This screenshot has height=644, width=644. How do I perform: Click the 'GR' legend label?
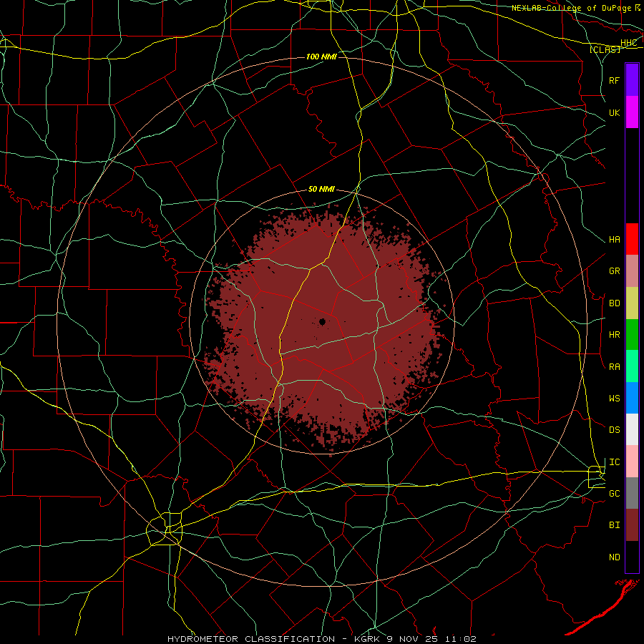point(614,271)
